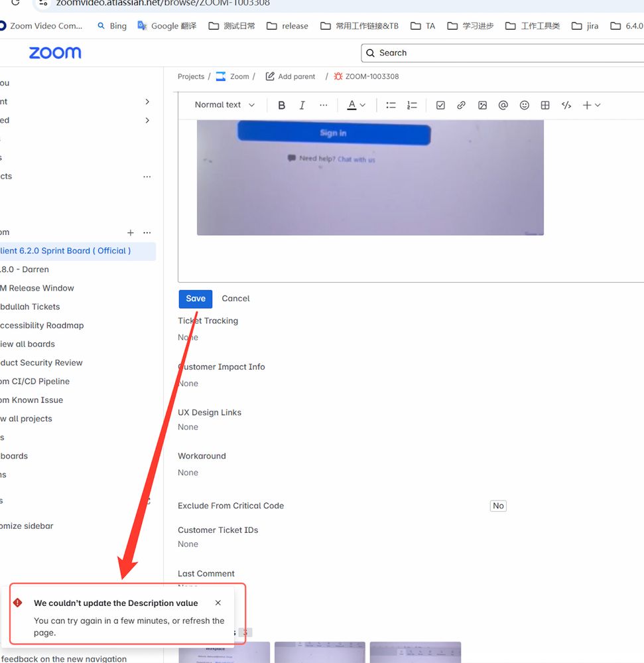Open Zoom Known Issue project
The width and height of the screenshot is (644, 663).
32,400
